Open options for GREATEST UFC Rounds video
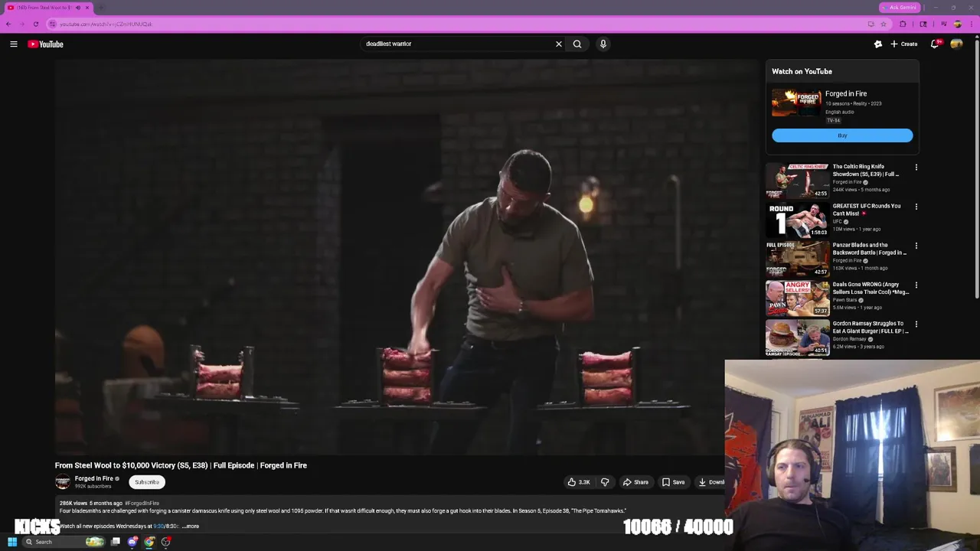Viewport: 980px width, 551px height. tap(916, 207)
